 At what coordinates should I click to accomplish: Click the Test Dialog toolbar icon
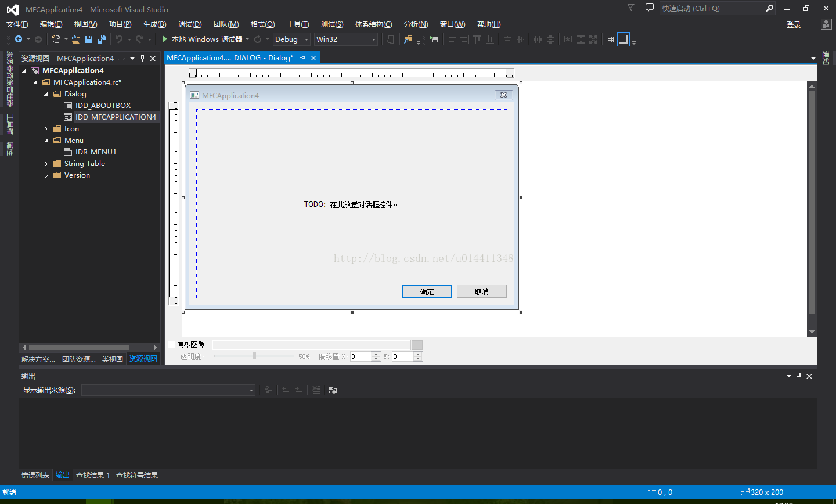click(x=434, y=39)
